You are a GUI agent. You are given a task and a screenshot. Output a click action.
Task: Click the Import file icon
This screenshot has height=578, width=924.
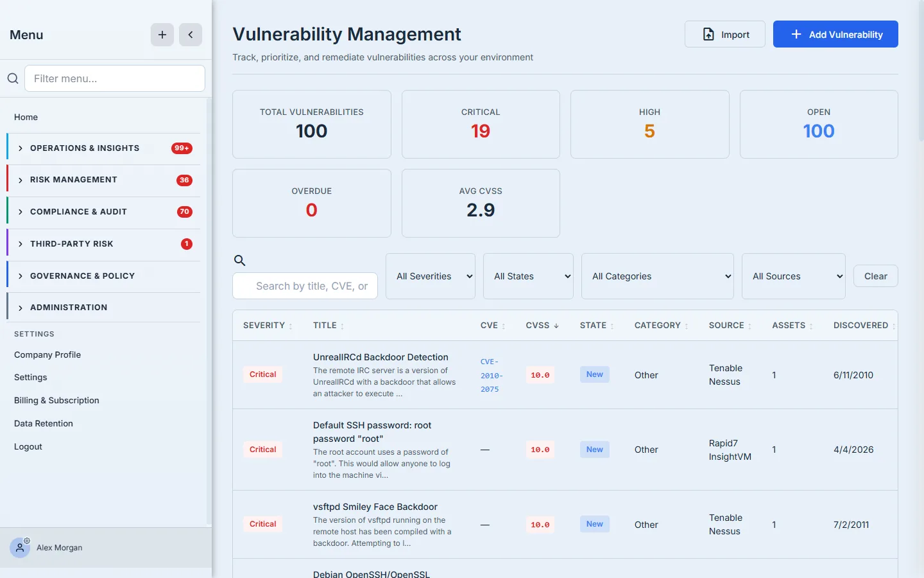tap(708, 35)
